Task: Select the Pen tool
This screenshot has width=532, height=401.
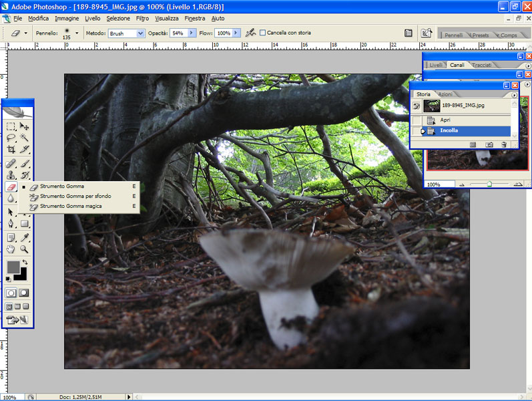Action: 11,224
